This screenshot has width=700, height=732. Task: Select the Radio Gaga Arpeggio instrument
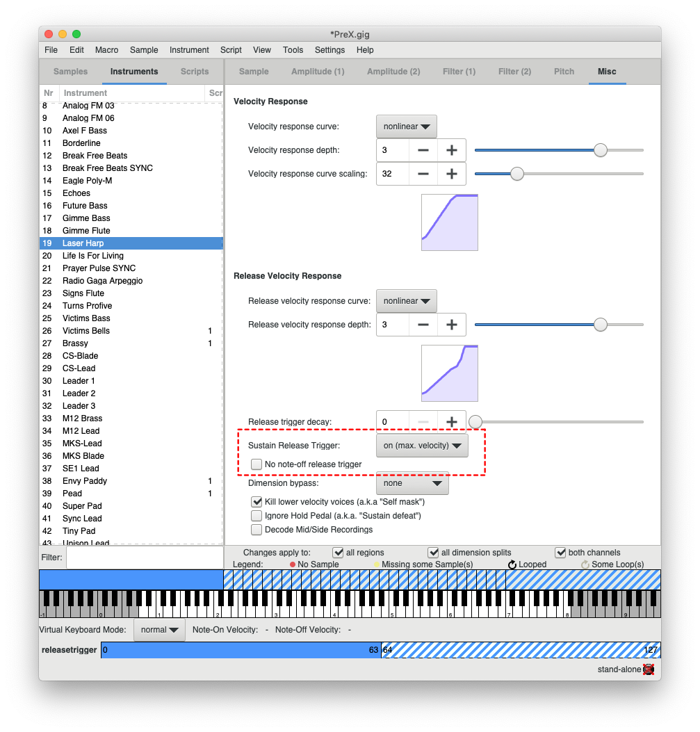pyautogui.click(x=131, y=281)
